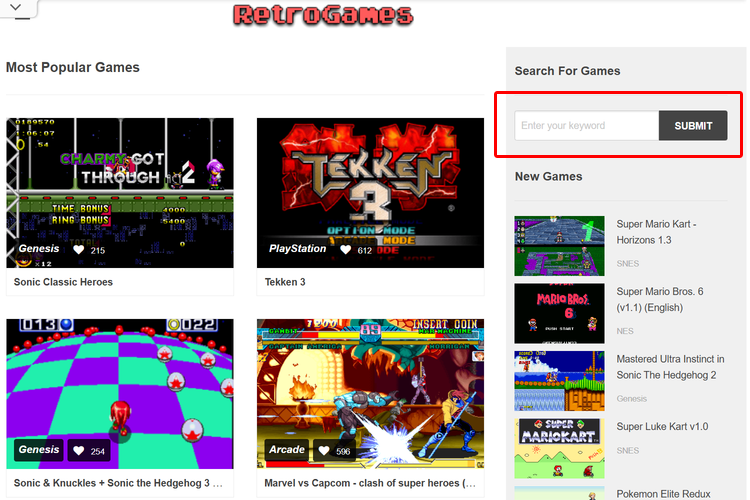Click the SUBMIT search button
This screenshot has width=750, height=500.
tap(693, 126)
